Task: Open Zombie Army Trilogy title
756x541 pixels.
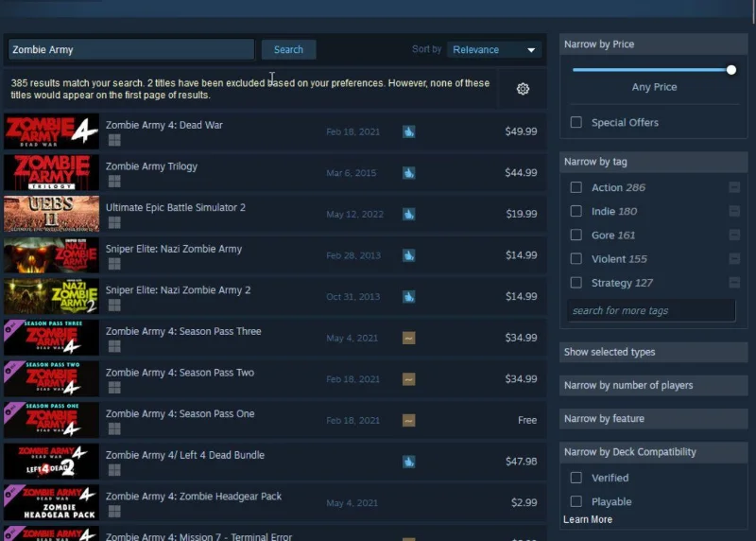Action: [x=151, y=166]
